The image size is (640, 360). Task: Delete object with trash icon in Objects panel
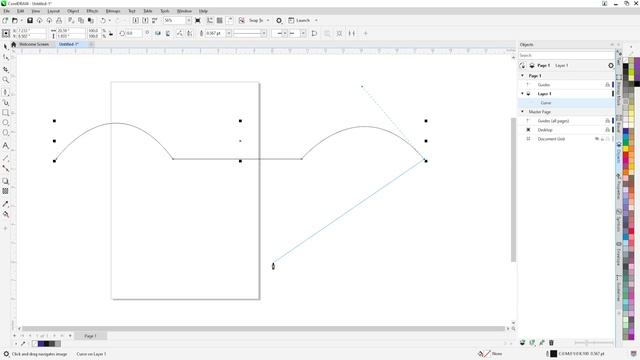point(551,342)
